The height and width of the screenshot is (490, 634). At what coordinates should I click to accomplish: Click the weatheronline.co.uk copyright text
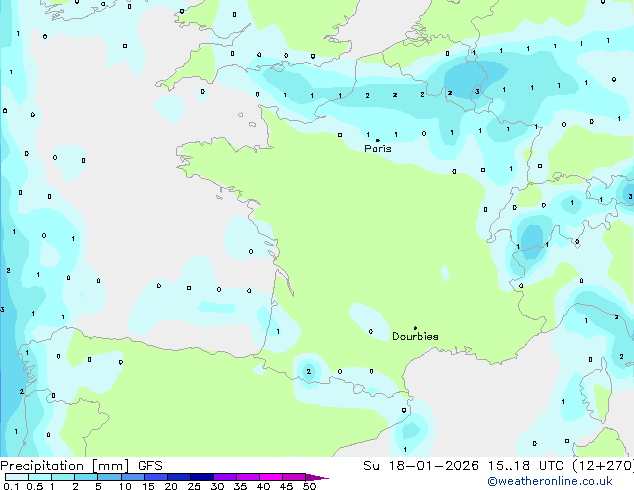tap(550, 481)
